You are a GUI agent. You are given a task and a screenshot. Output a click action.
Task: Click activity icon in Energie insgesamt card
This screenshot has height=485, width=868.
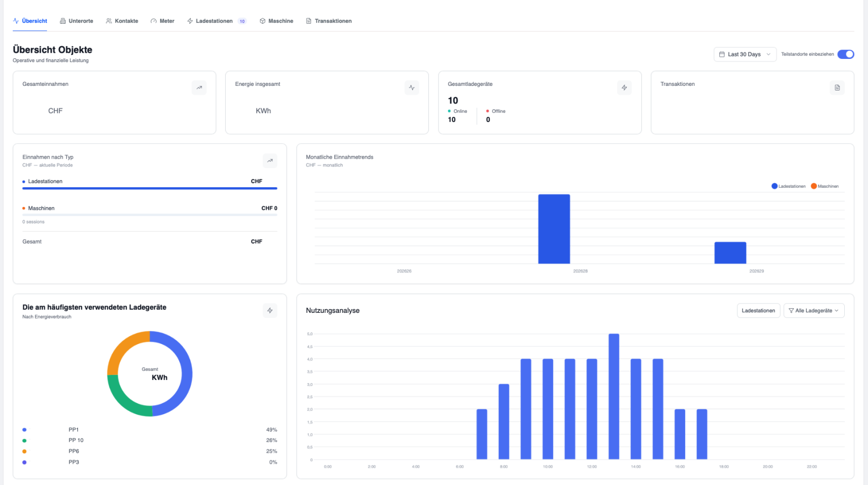click(x=412, y=87)
